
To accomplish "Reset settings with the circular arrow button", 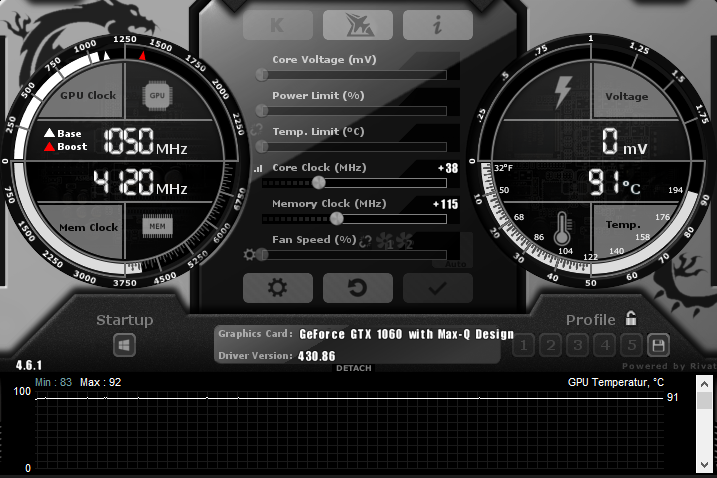I will 358,288.
